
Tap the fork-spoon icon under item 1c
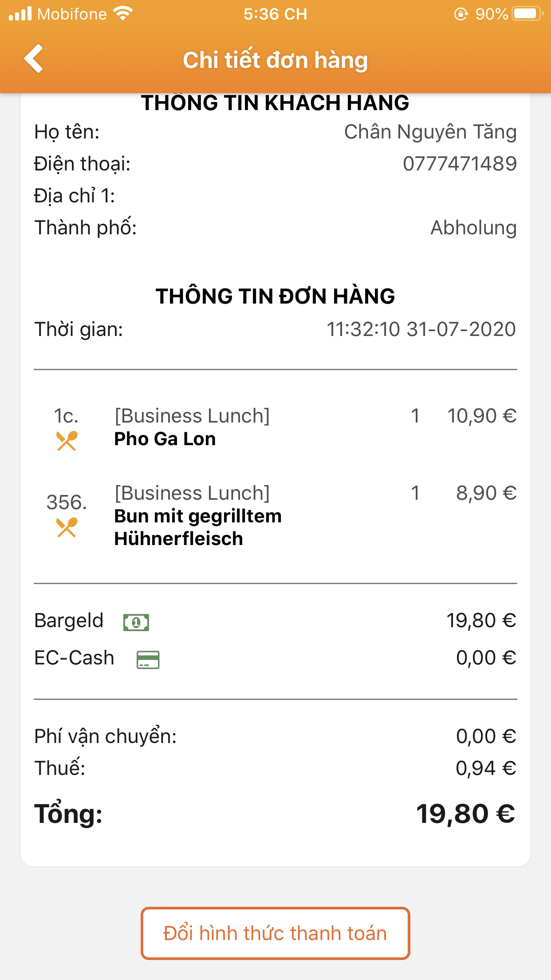click(x=67, y=441)
